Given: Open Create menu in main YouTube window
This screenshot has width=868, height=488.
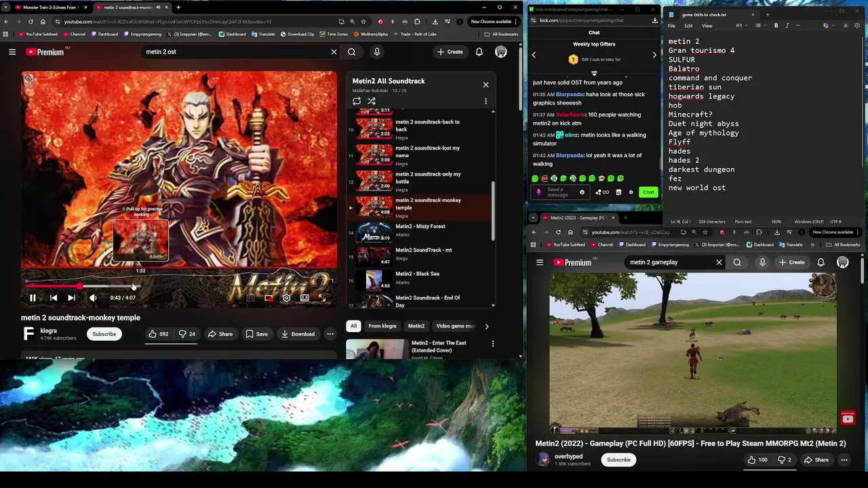Looking at the screenshot, I should tap(450, 52).
